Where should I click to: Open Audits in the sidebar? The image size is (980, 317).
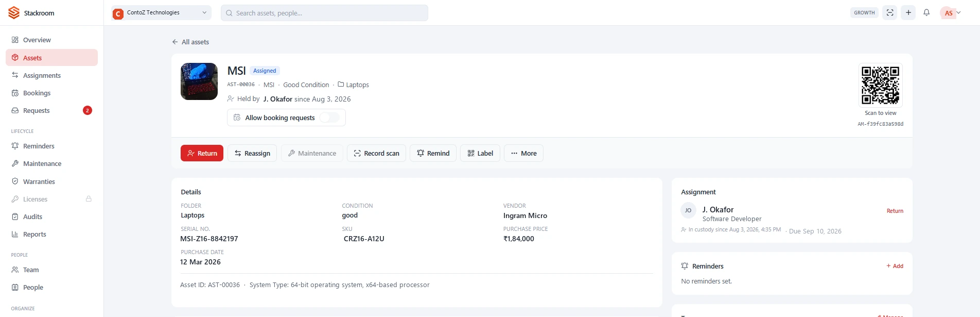pos(51,216)
